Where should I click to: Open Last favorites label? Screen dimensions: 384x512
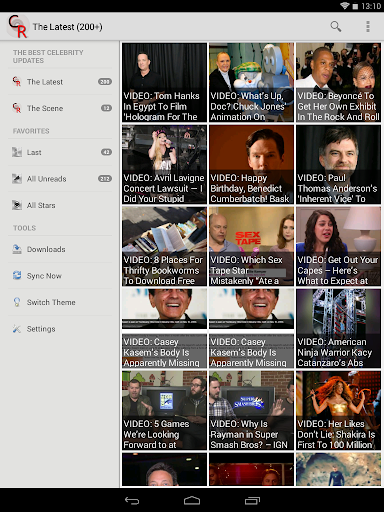tap(34, 152)
